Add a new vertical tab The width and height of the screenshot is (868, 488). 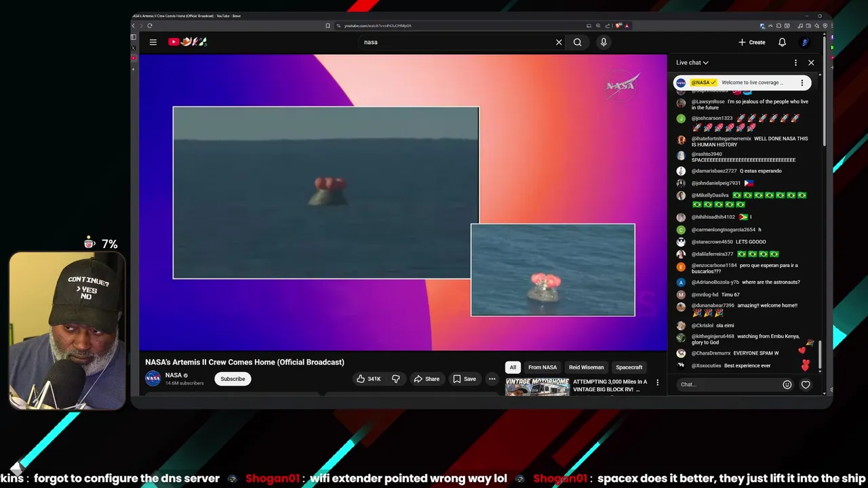[134, 68]
